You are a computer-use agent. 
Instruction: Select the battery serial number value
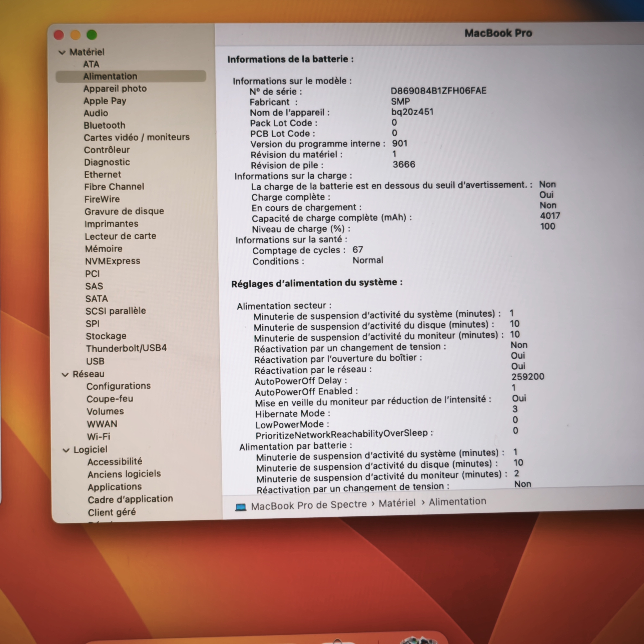pyautogui.click(x=438, y=91)
